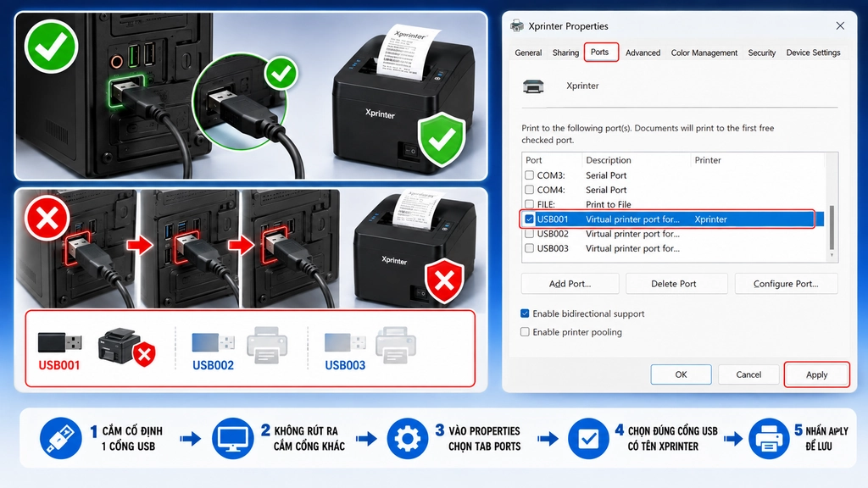Open Configure Port settings
868x488 pixels.
click(786, 283)
